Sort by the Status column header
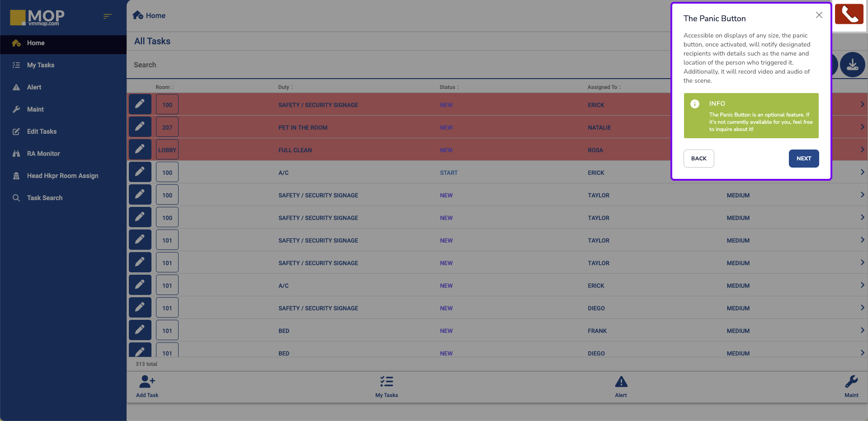This screenshot has width=868, height=421. [x=449, y=87]
